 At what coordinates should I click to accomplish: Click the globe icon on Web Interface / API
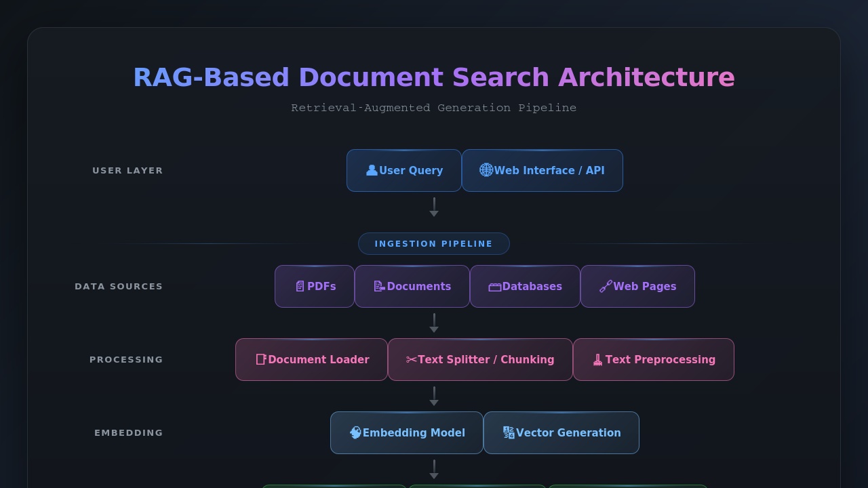point(486,170)
